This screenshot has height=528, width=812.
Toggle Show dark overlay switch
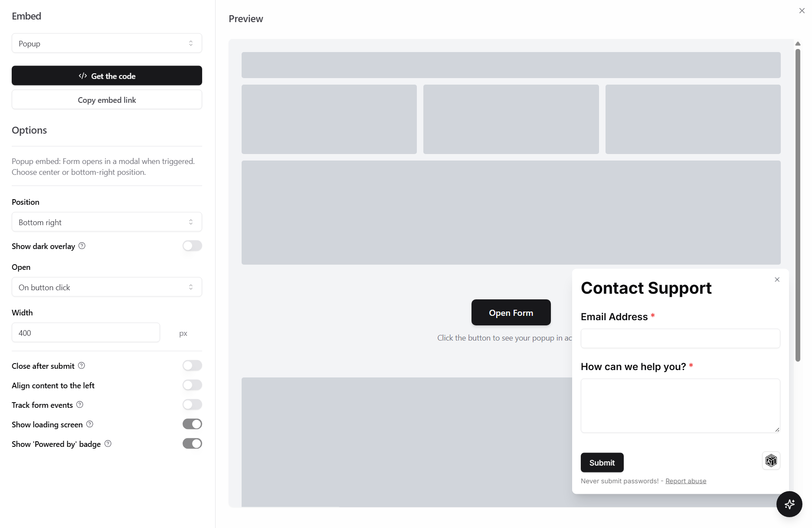tap(192, 246)
